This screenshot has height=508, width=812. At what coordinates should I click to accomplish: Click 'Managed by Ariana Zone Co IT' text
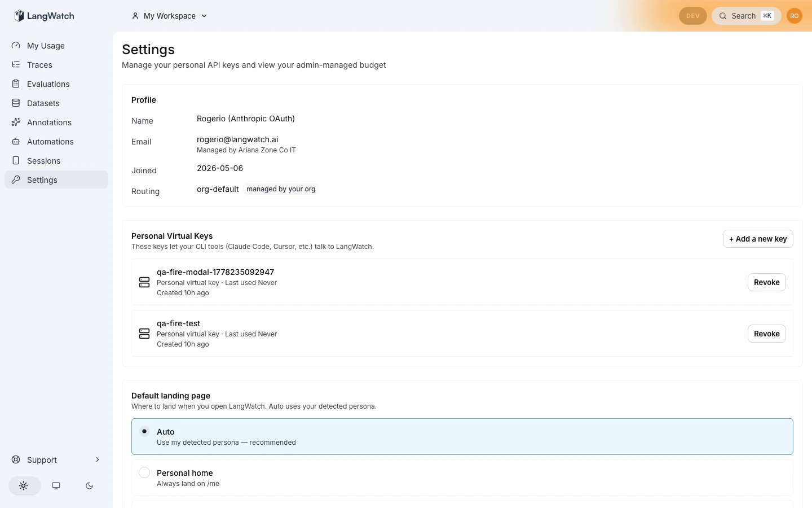click(x=246, y=150)
